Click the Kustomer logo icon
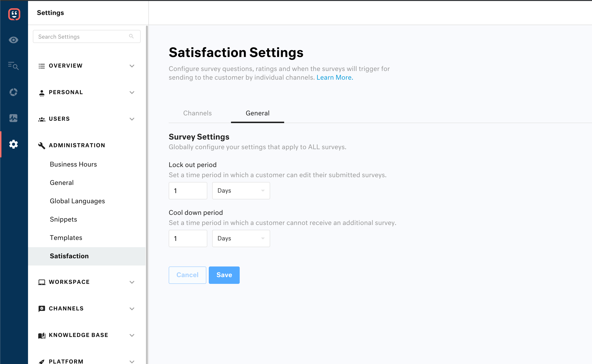 point(14,14)
